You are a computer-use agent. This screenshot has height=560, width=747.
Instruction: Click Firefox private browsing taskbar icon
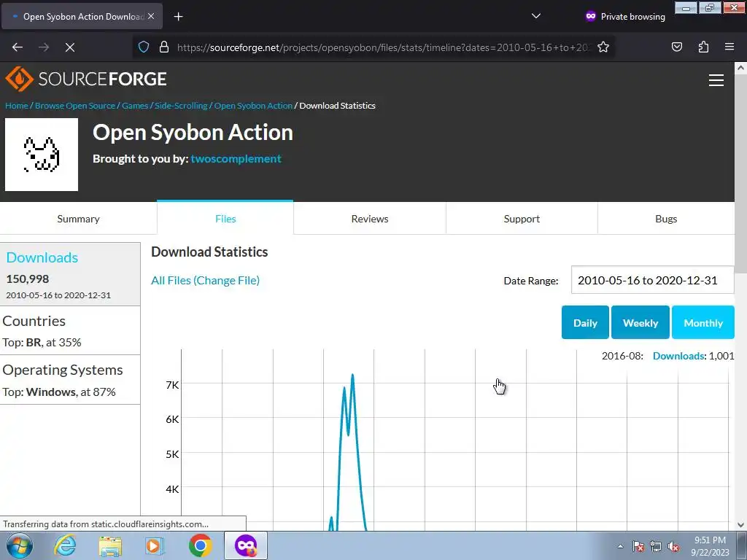pos(246,545)
